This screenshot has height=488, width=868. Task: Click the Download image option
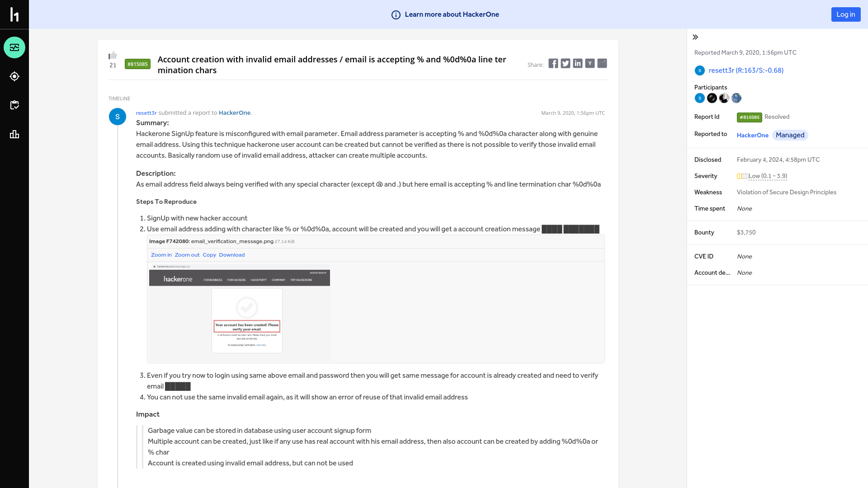pyautogui.click(x=231, y=254)
